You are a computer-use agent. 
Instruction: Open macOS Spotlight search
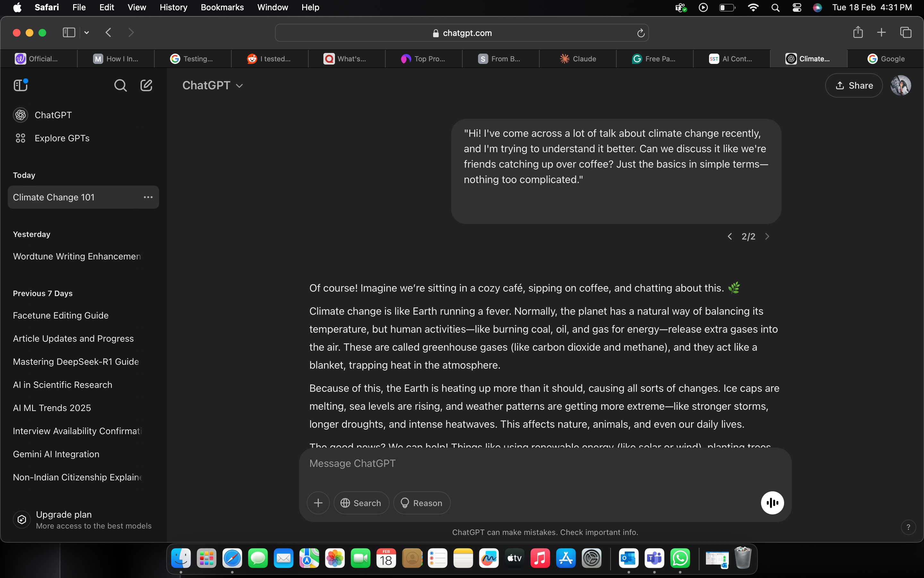775,8
